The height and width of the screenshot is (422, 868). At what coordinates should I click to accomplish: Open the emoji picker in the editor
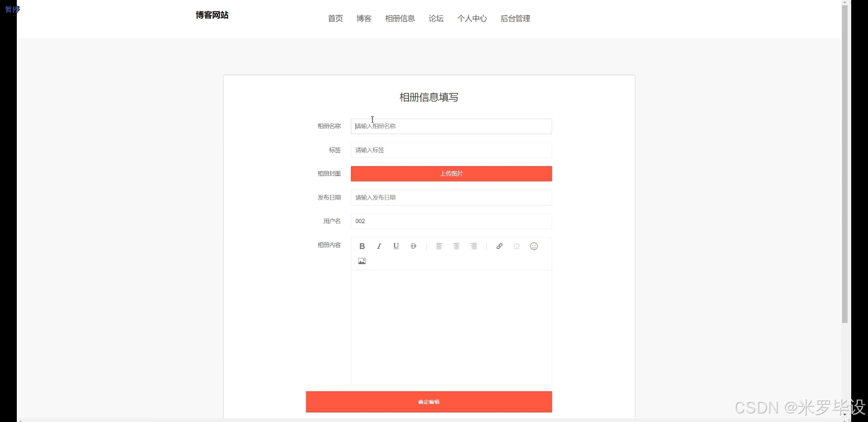[534, 246]
